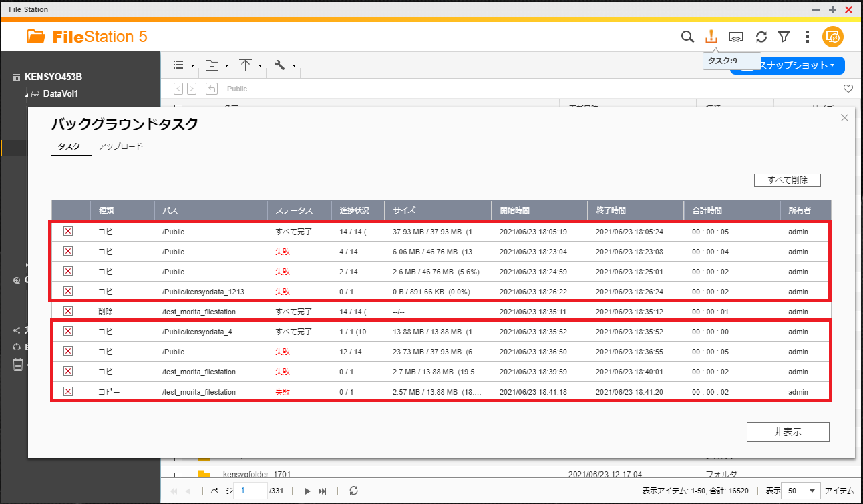Open the network media player icon

(x=736, y=37)
